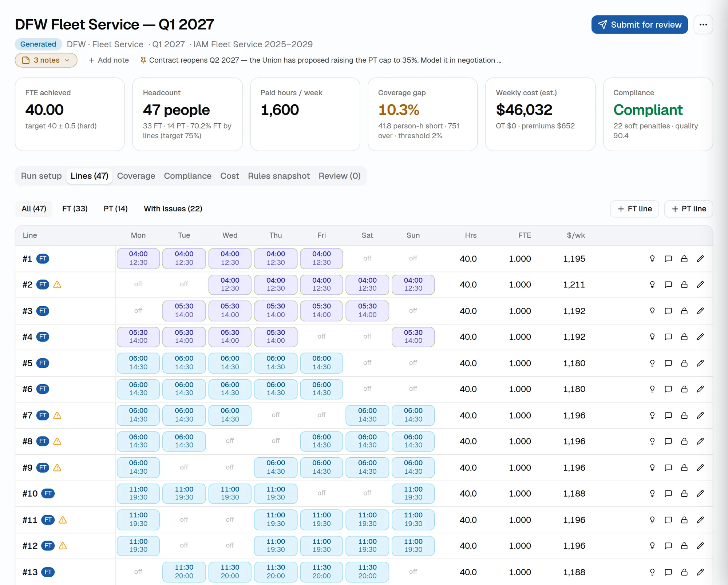728x585 pixels.
Task: Click the Generated status badge
Action: pyautogui.click(x=38, y=44)
